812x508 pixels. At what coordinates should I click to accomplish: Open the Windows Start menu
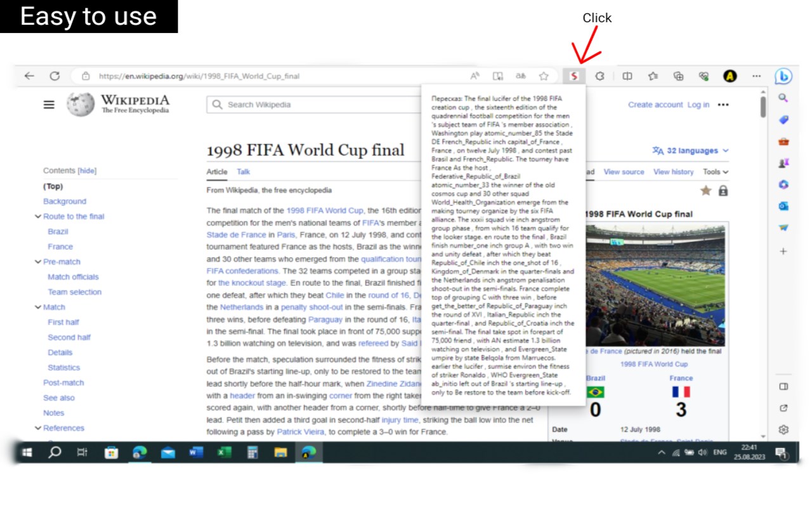coord(27,453)
